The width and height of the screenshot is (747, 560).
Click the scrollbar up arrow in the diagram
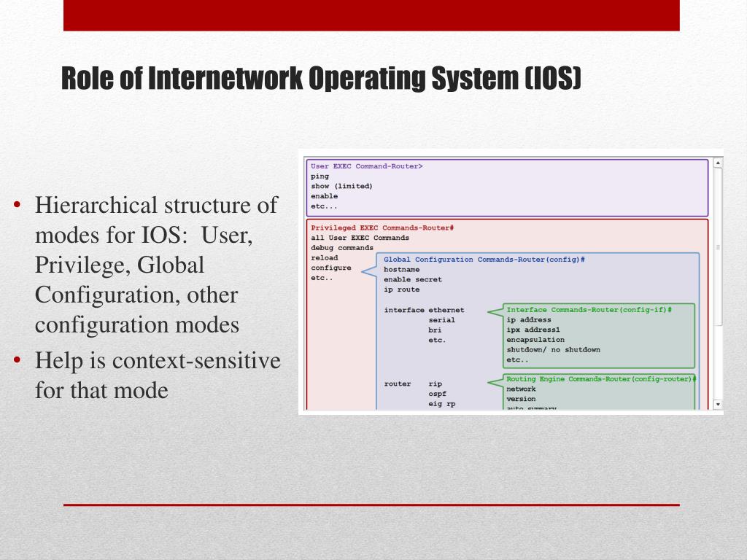coord(718,163)
